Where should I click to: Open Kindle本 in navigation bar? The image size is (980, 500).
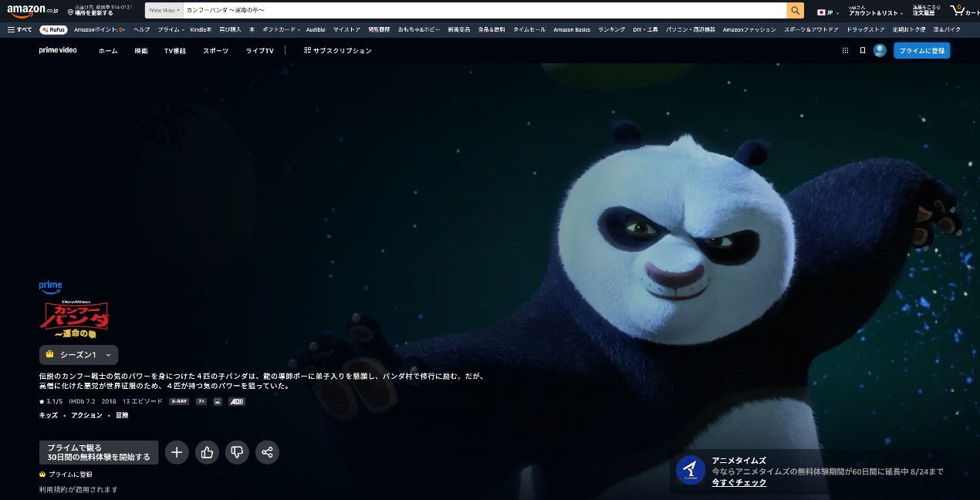[x=201, y=29]
